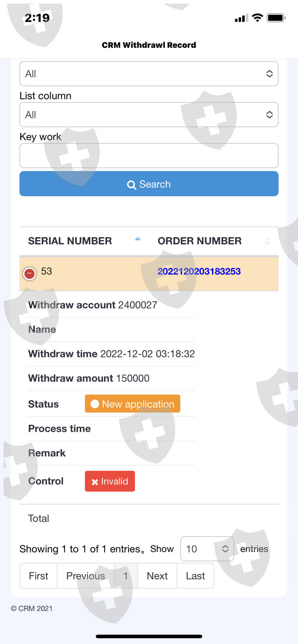Click the Serial Number ascending sort arrow
The image size is (298, 644).
coord(137,239)
